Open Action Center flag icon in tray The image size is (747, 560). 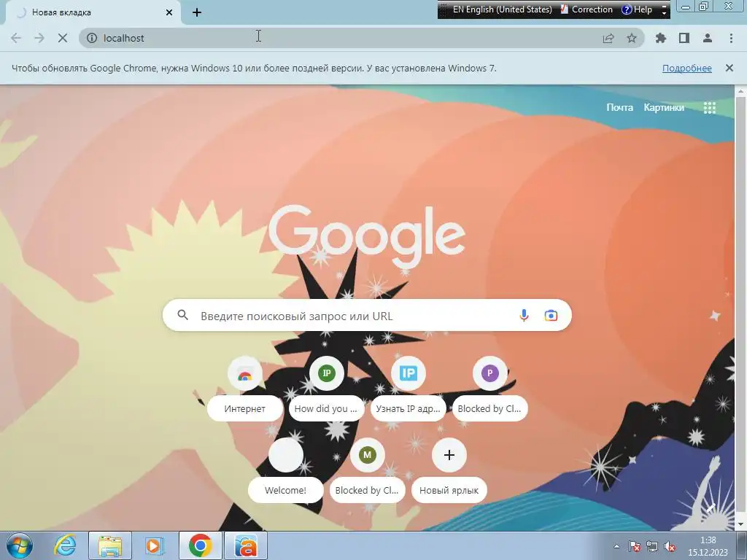(634, 547)
